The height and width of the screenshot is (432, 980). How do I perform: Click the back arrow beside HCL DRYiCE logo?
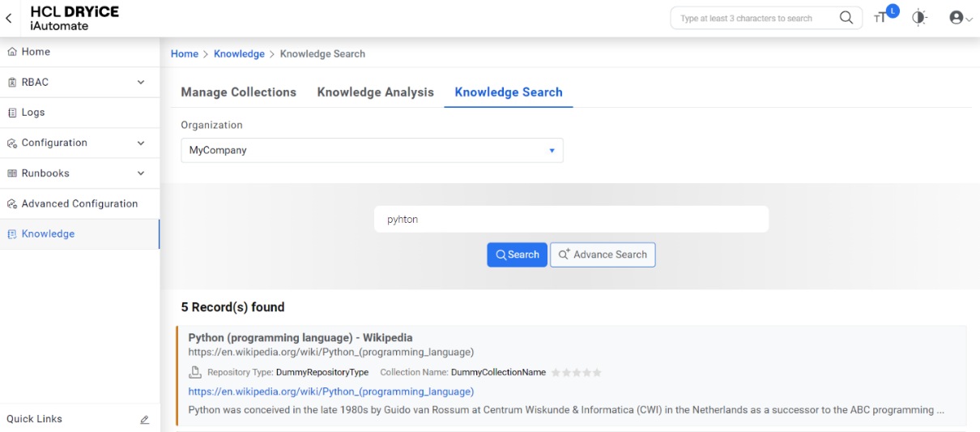(x=9, y=18)
